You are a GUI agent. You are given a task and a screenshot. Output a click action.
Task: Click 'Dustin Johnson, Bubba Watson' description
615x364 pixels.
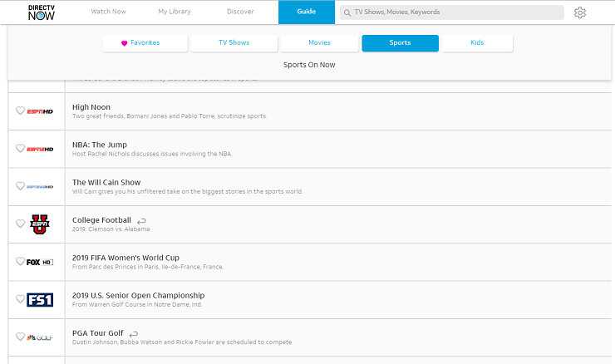point(182,342)
